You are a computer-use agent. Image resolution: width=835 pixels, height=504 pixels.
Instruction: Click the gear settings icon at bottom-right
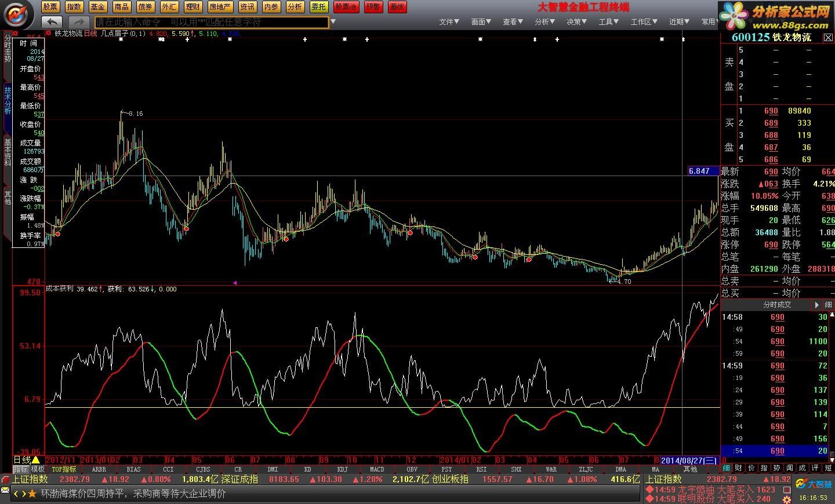pyautogui.click(x=787, y=498)
